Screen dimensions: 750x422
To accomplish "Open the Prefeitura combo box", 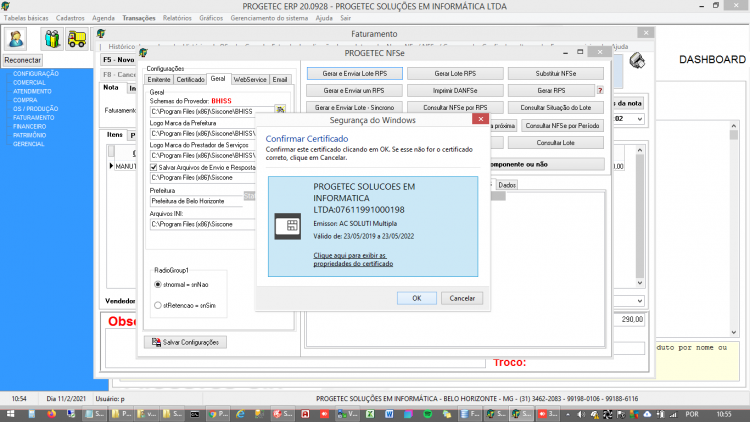I will click(x=197, y=201).
